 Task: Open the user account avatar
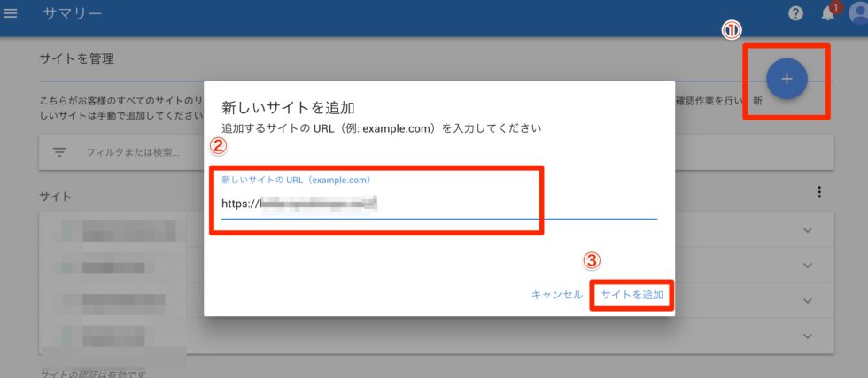858,14
